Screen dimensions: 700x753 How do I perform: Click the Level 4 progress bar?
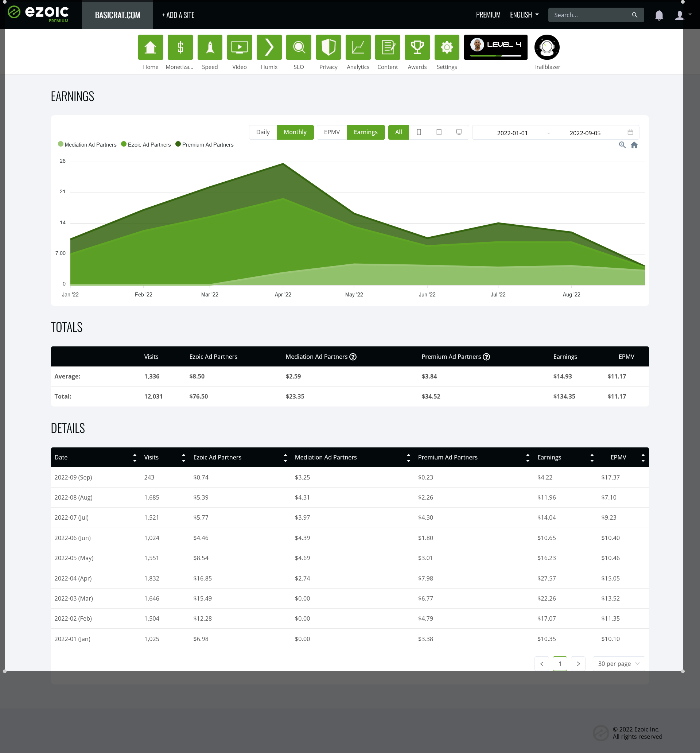(x=495, y=56)
